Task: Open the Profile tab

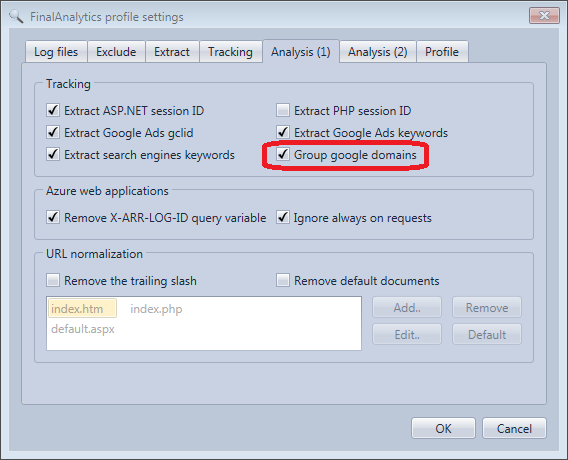Action: click(x=442, y=52)
